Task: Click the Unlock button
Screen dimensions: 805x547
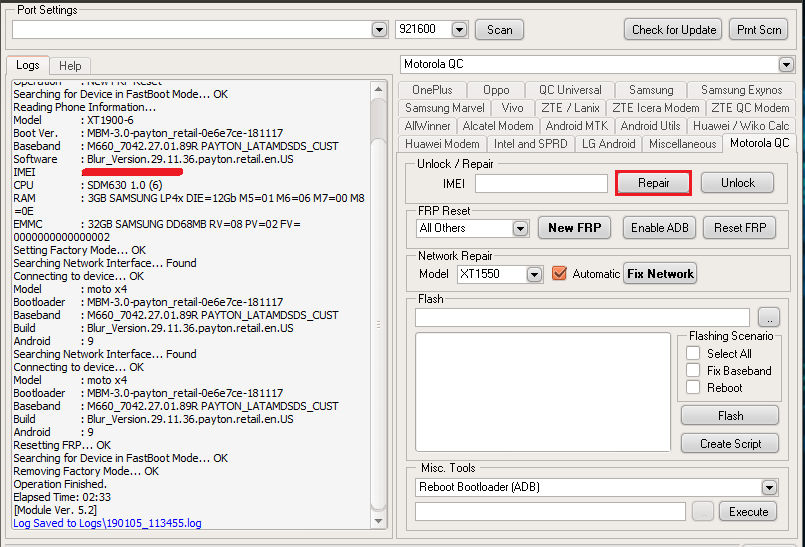Action: coord(737,183)
